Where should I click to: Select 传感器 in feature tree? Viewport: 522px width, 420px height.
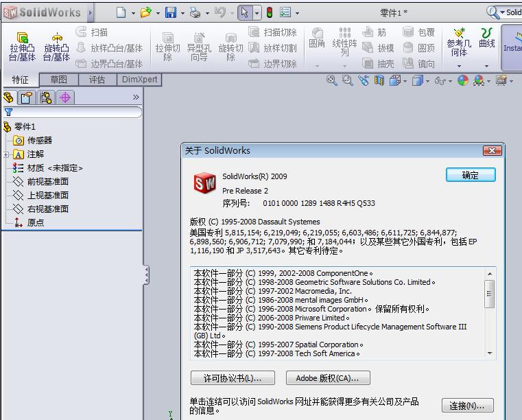[33, 141]
